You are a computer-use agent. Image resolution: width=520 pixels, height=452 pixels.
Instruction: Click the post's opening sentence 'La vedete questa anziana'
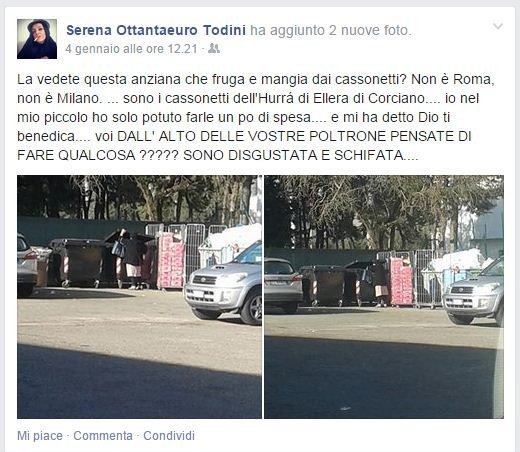(100, 79)
